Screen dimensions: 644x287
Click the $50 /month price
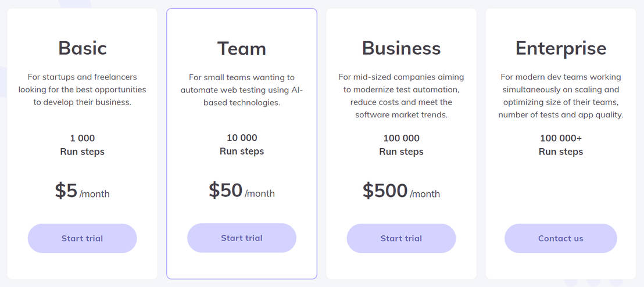click(x=241, y=191)
